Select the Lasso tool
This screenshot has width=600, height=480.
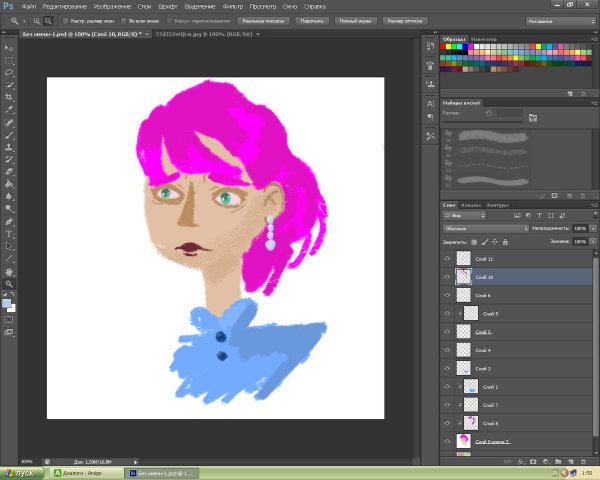(9, 73)
